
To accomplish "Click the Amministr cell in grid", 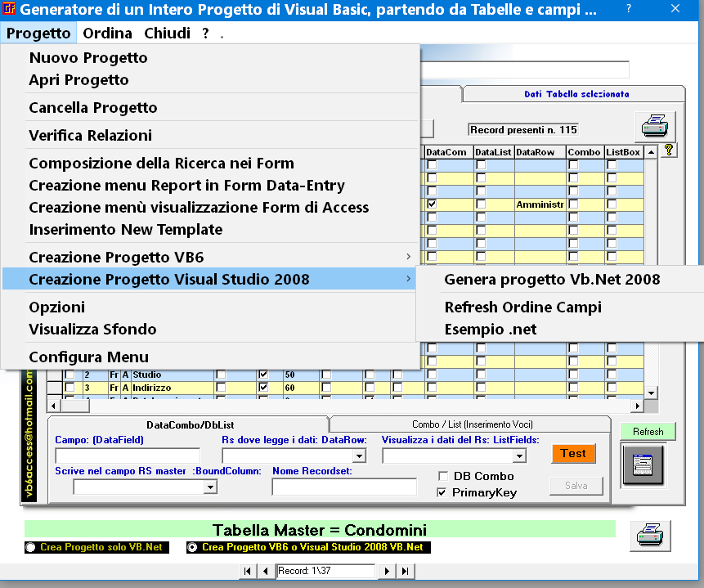I will tap(540, 204).
